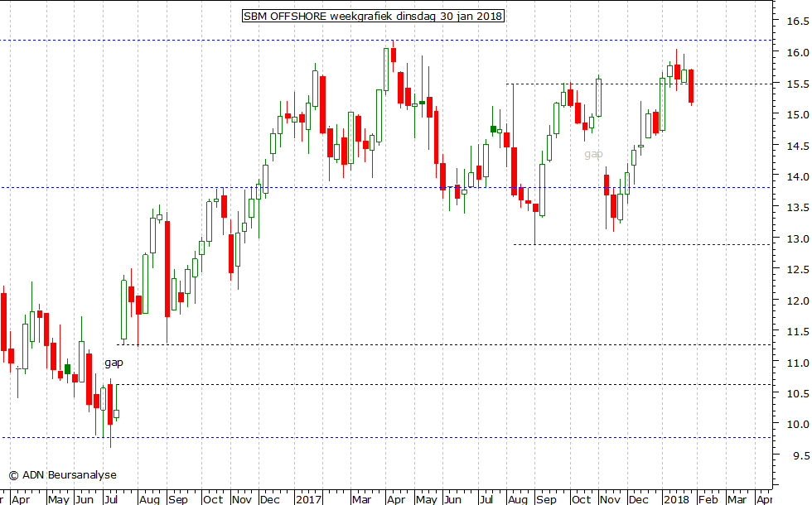The width and height of the screenshot is (812, 505).
Task: Click the 9.5 price axis label
Action: pos(800,455)
